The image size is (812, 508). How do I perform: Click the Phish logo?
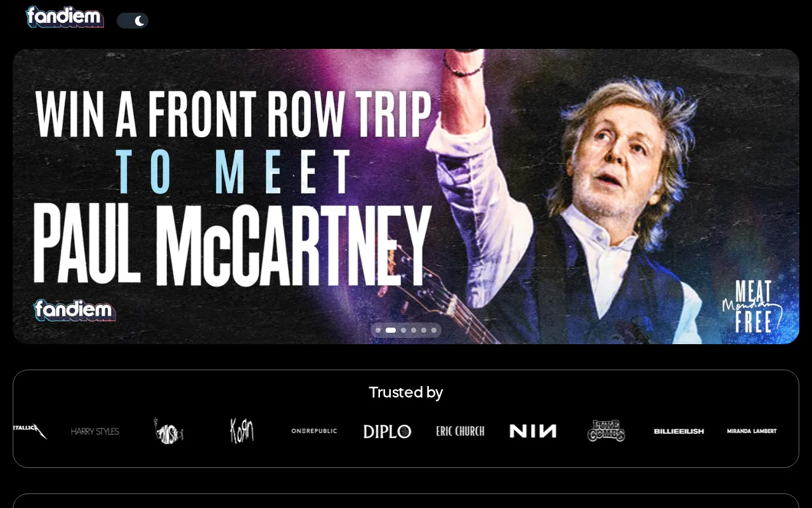click(x=169, y=431)
